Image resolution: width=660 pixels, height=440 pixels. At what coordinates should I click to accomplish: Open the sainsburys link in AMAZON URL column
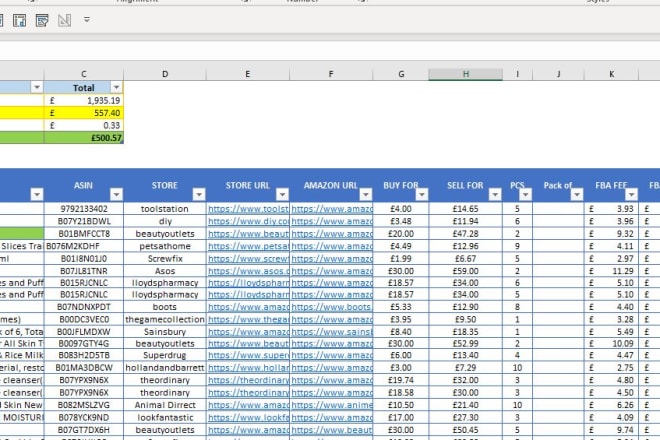[x=332, y=332]
